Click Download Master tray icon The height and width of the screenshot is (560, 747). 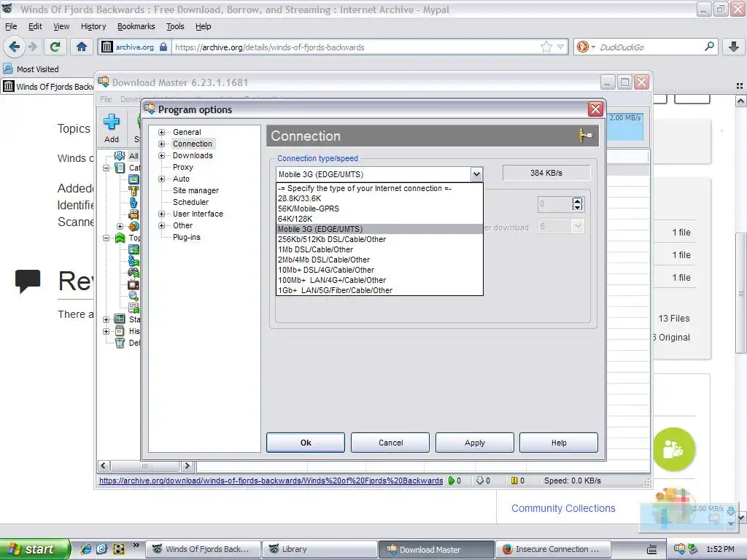(x=679, y=549)
